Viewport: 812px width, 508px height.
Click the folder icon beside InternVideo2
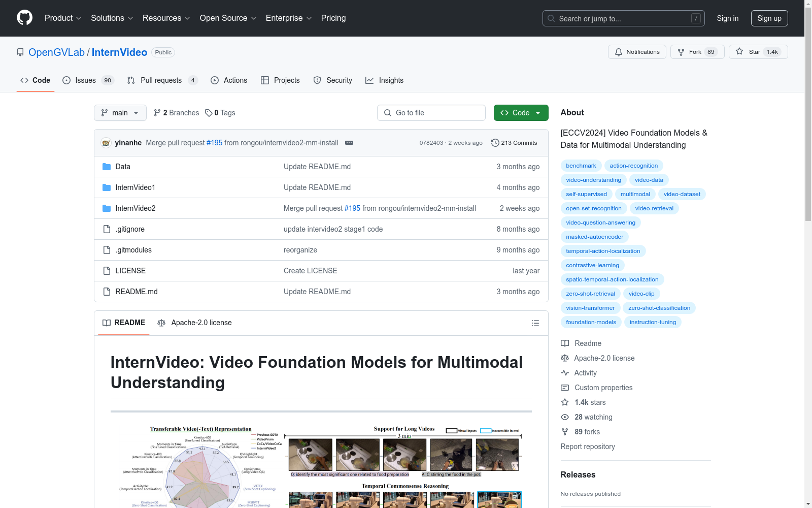pyautogui.click(x=107, y=208)
